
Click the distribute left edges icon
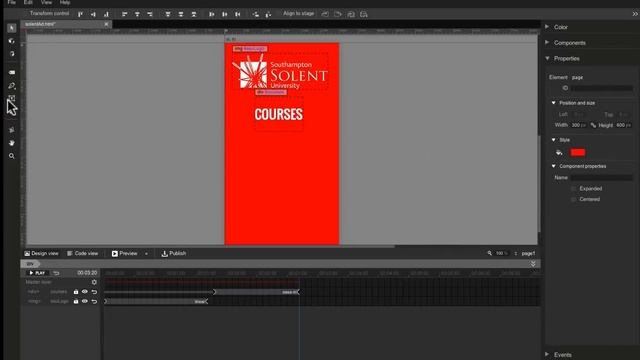pos(211,14)
